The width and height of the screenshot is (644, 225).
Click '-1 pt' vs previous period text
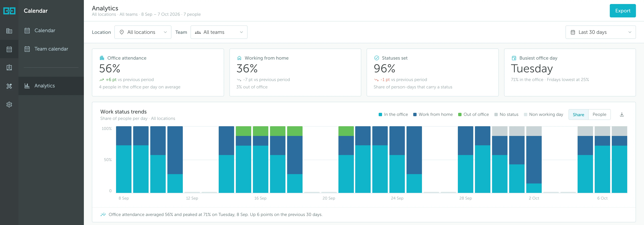coord(385,80)
